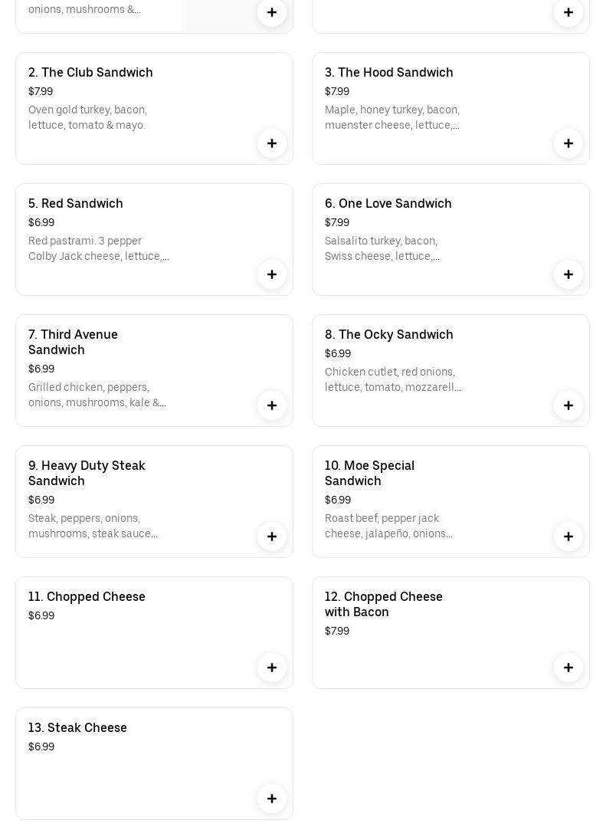The image size is (616, 840).
Task: Add Moe Special Sandwich to cart
Action: coord(568,536)
